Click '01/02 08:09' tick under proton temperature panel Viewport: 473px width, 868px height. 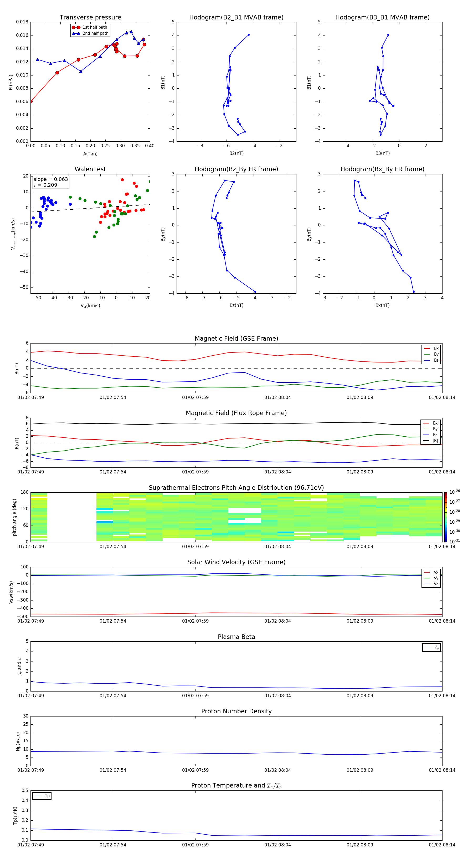click(x=360, y=845)
